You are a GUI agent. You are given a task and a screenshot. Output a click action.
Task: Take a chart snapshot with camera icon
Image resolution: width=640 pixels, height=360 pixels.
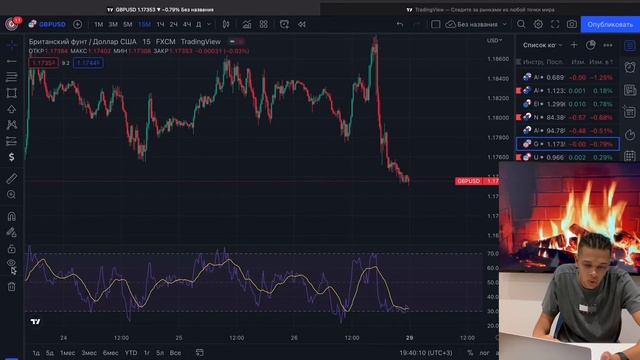572,24
